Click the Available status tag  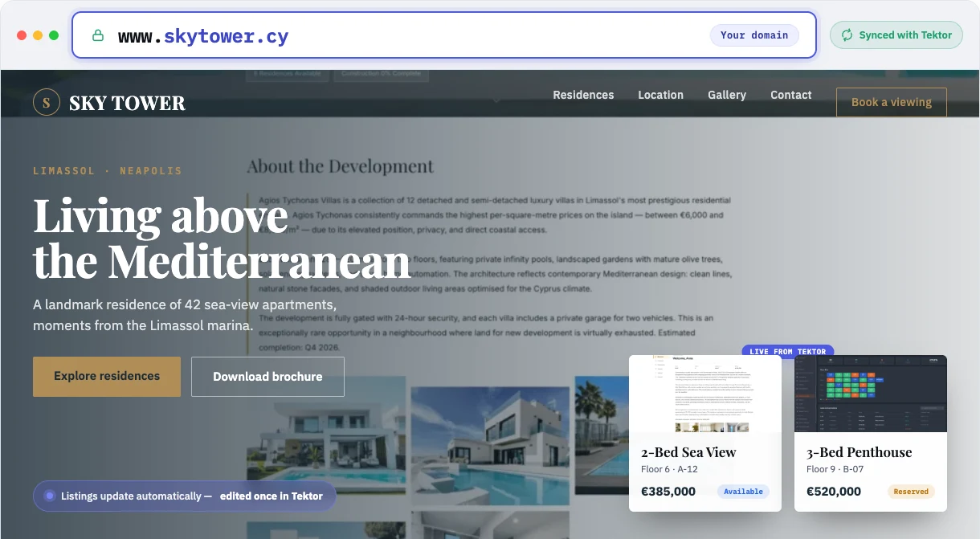pos(744,492)
